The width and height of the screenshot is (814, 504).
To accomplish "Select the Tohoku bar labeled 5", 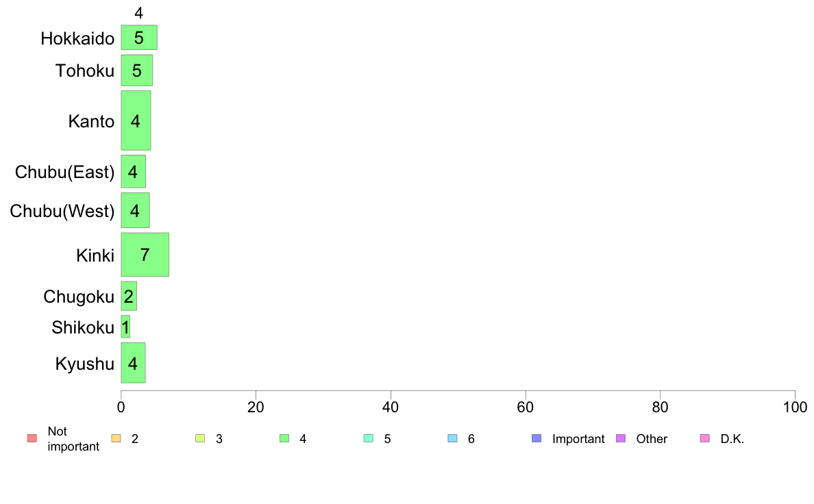I will pos(136,70).
